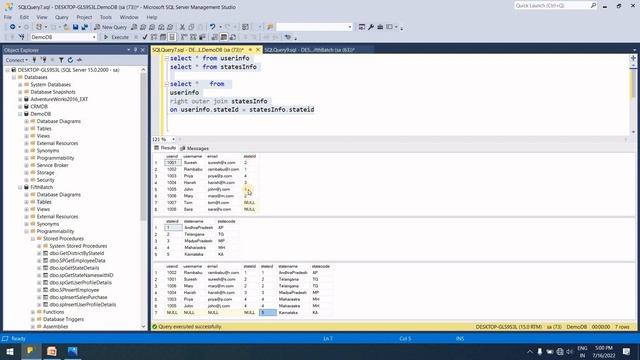The width and height of the screenshot is (640, 360).
Task: Toggle pin on SQLQuery7.sql tab
Action: pos(250,50)
